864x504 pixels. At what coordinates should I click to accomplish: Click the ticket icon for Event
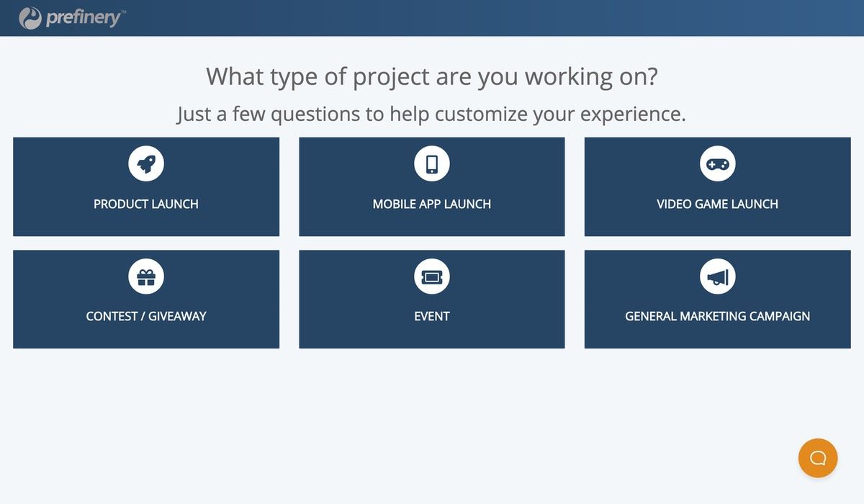(x=432, y=276)
